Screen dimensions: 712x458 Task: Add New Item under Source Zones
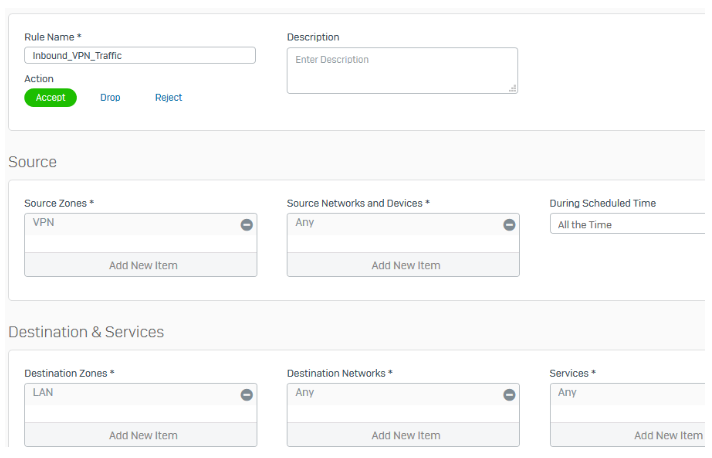[x=141, y=265]
